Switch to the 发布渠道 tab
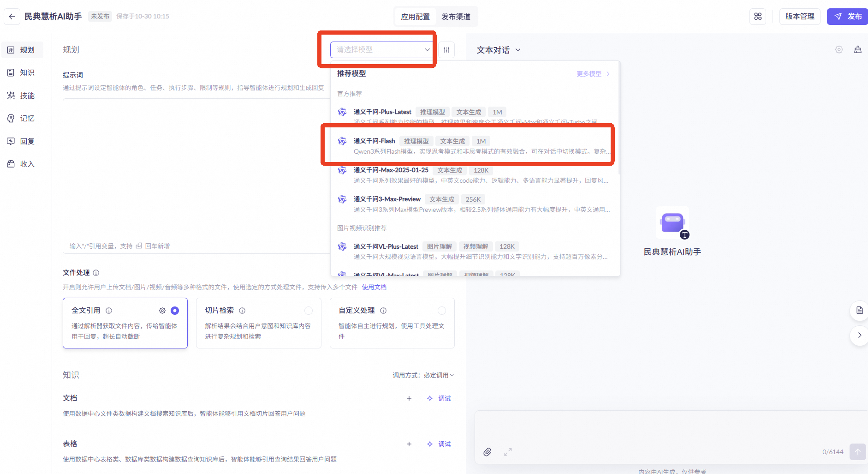Viewport: 868px width, 474px height. click(456, 17)
